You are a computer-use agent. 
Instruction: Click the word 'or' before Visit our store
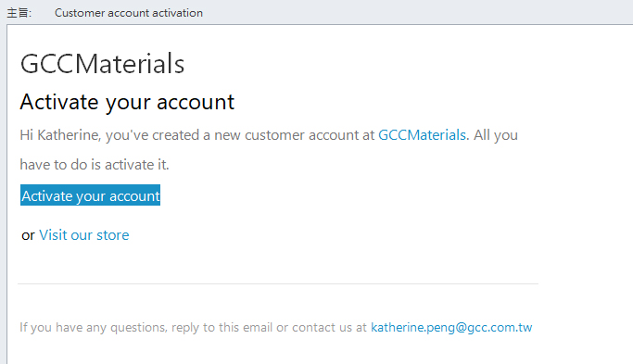pos(28,235)
